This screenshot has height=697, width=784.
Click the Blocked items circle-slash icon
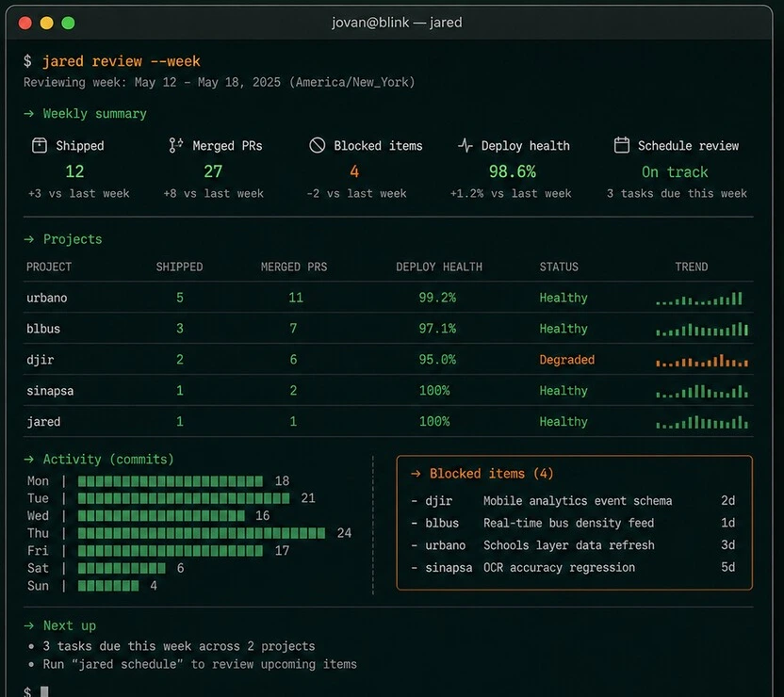pos(317,145)
